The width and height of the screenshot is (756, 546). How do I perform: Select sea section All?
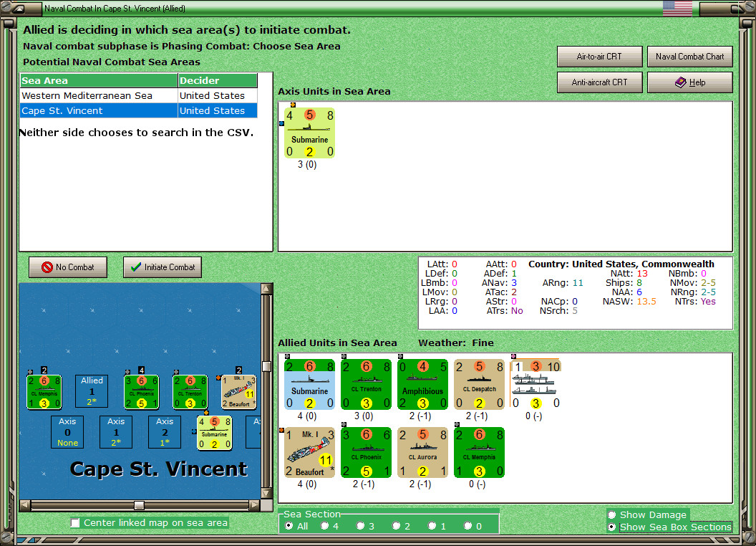click(289, 526)
